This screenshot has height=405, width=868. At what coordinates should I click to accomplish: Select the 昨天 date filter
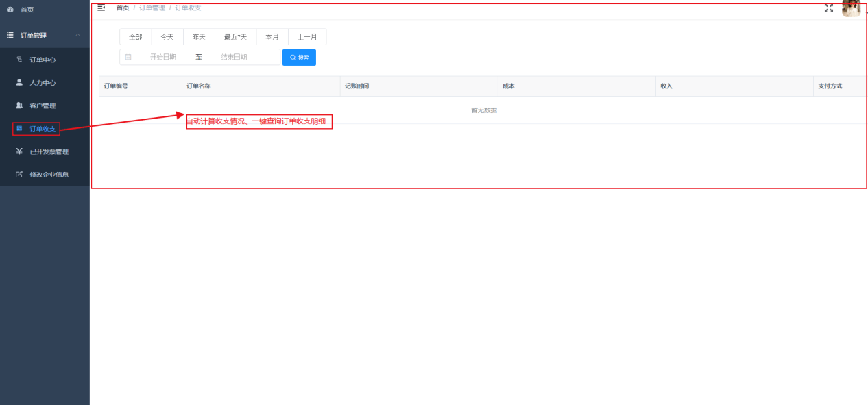click(199, 37)
